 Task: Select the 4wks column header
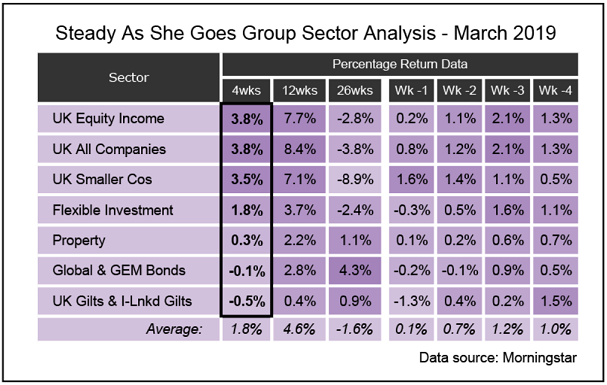[246, 91]
